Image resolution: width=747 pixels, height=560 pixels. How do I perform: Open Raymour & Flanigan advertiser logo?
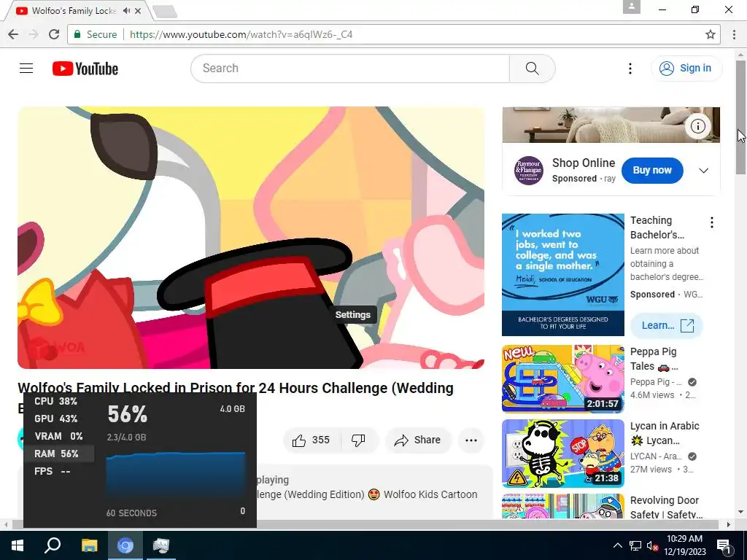click(529, 171)
